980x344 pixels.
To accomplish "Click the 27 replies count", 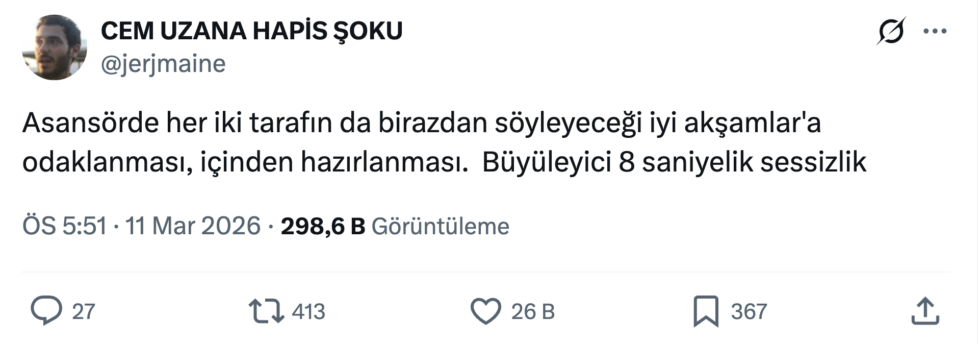I will 84,311.
